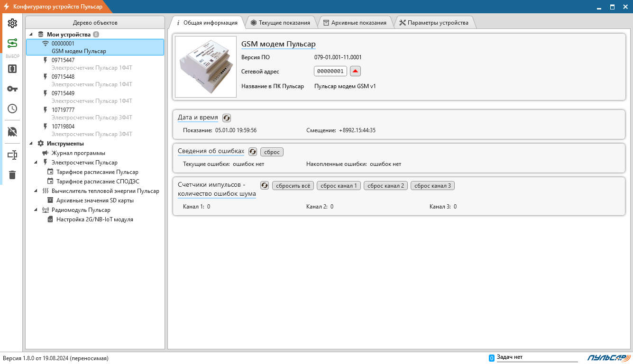Click calendar icon of Тарифное расписание СПОДЭС
This screenshot has width=633, height=364.
tap(50, 182)
